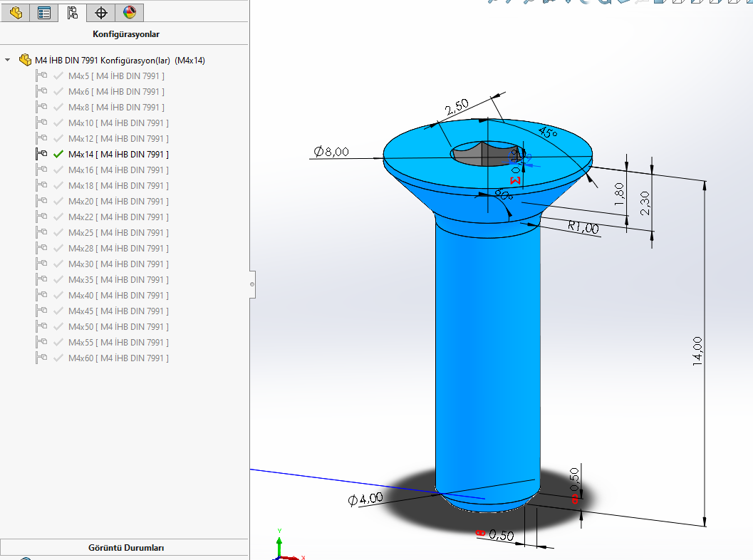
Task: Open the DisplayManager color sphere tab
Action: (129, 12)
